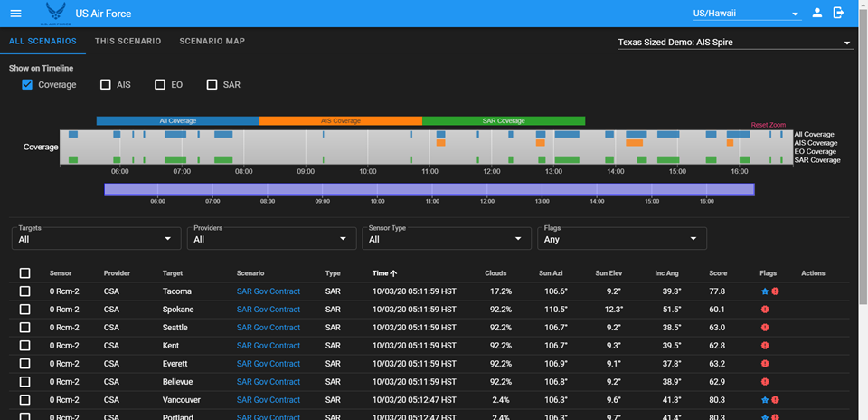Click the purple timeline zoom range bar
Viewport: 868px width, 420px height.
pyautogui.click(x=429, y=189)
